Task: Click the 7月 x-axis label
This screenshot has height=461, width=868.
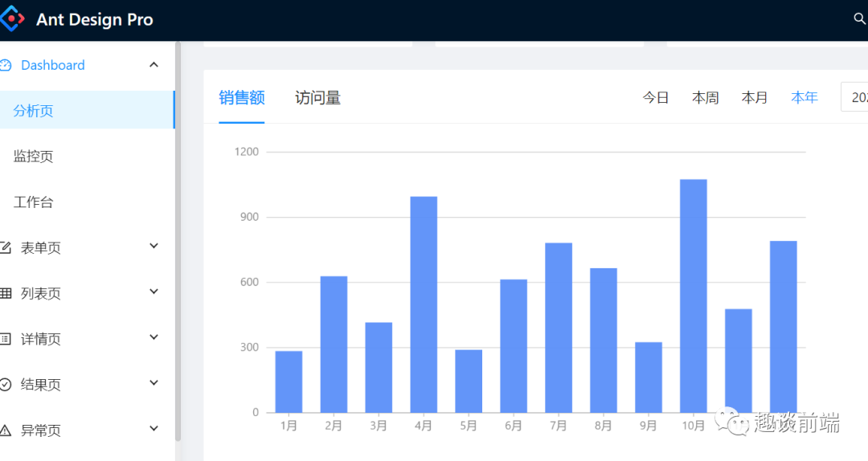Action: (559, 426)
